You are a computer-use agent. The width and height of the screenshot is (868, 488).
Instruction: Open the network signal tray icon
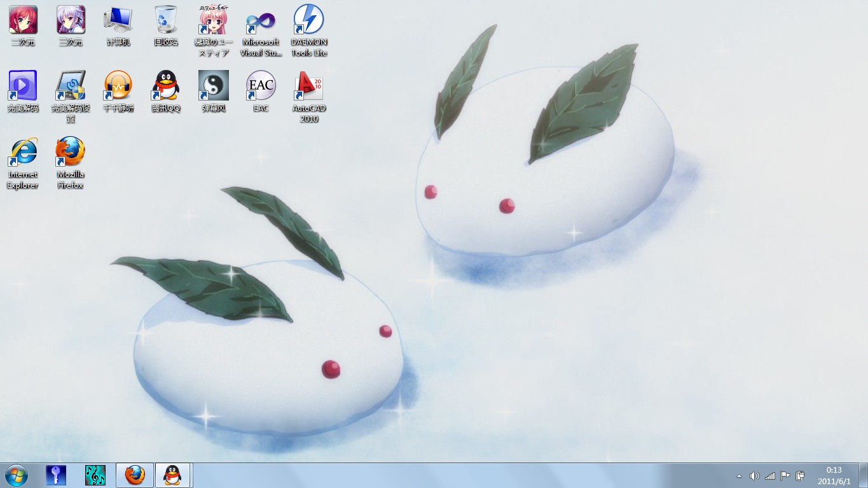click(770, 476)
